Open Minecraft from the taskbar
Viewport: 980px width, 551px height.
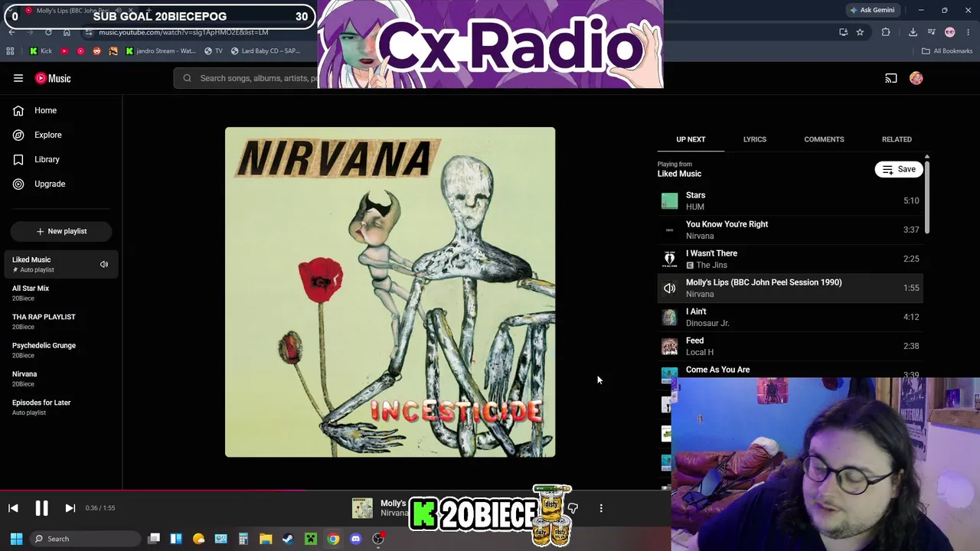311,539
